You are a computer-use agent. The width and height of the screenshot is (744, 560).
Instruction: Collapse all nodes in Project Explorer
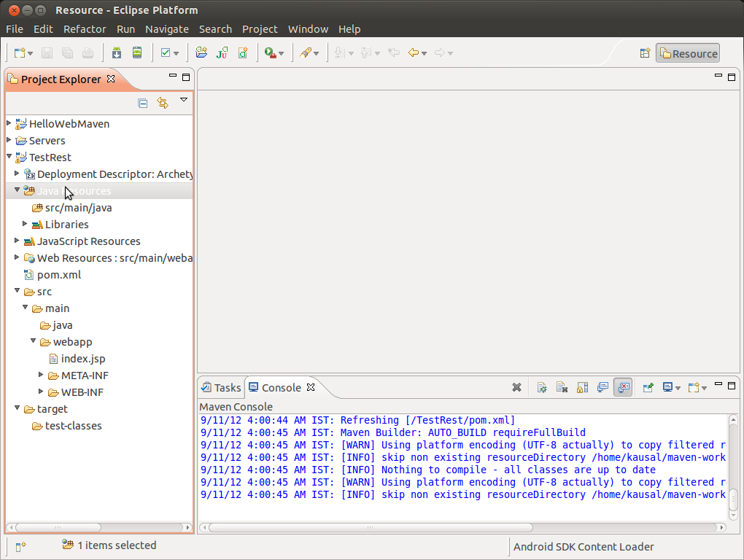tap(142, 103)
